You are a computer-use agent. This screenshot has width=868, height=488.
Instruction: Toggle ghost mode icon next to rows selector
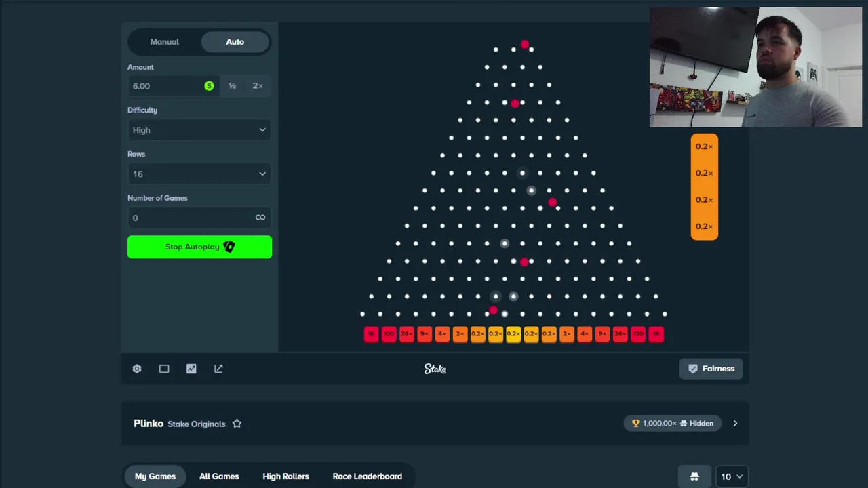[x=694, y=476]
